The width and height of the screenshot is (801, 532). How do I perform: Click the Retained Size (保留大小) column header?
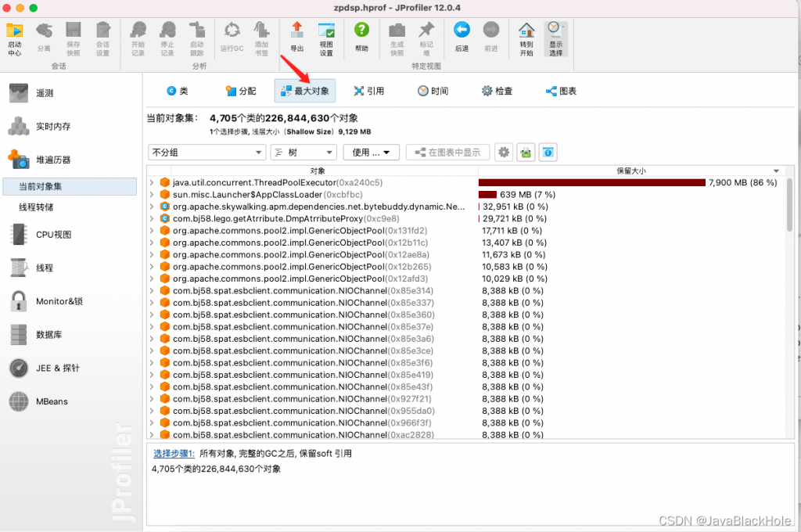(631, 171)
